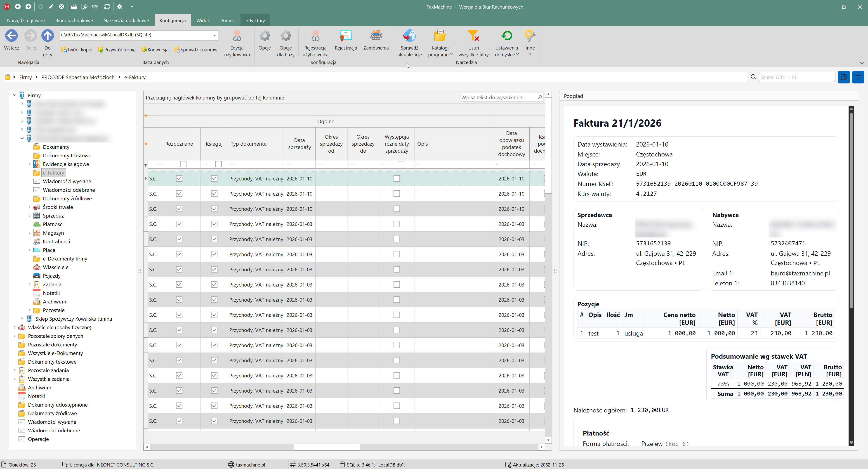The height and width of the screenshot is (469, 868).
Task: Click Twórz kopię button
Action: point(77,50)
